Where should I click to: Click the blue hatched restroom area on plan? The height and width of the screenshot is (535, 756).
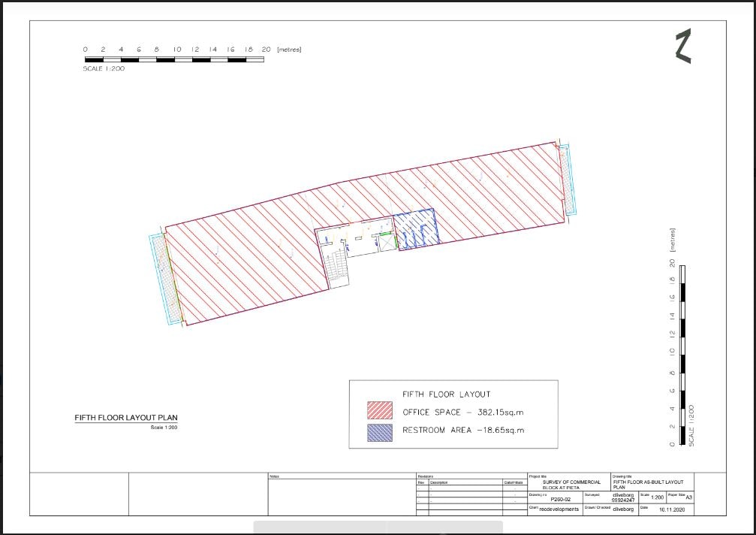click(x=416, y=229)
